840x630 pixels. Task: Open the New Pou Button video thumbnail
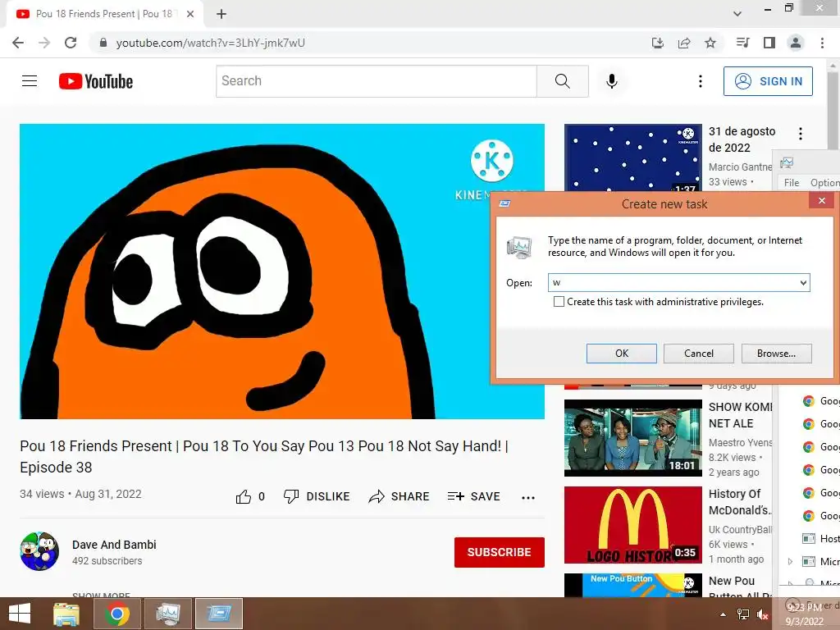tap(632, 585)
